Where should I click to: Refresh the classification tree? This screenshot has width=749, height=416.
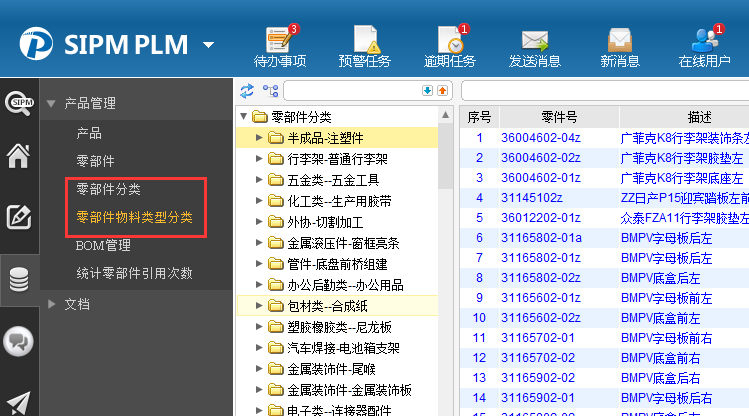[247, 91]
